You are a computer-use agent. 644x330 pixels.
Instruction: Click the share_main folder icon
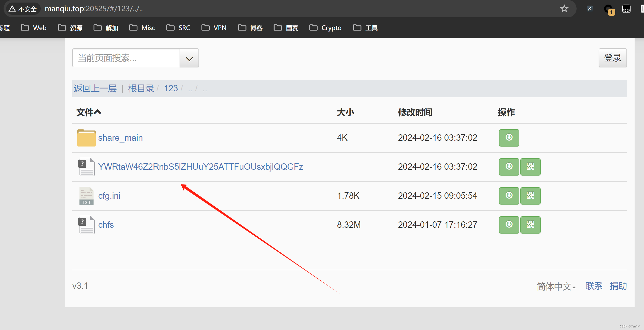point(87,138)
